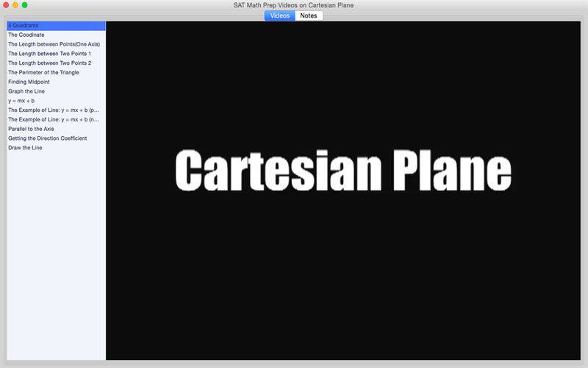Image resolution: width=588 pixels, height=368 pixels.
Task: Minimize the window with yellow button
Action: [15, 5]
